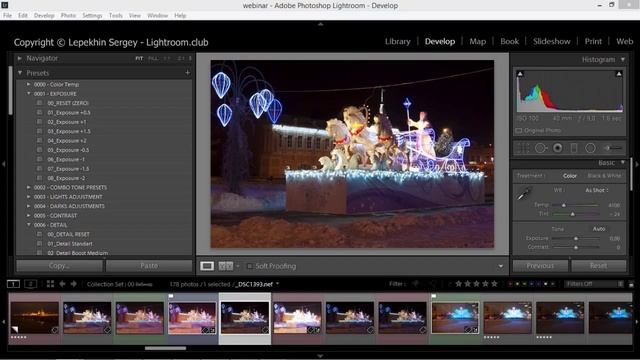
Task: Switch to Before/After Y|Y view
Action: pos(226,266)
